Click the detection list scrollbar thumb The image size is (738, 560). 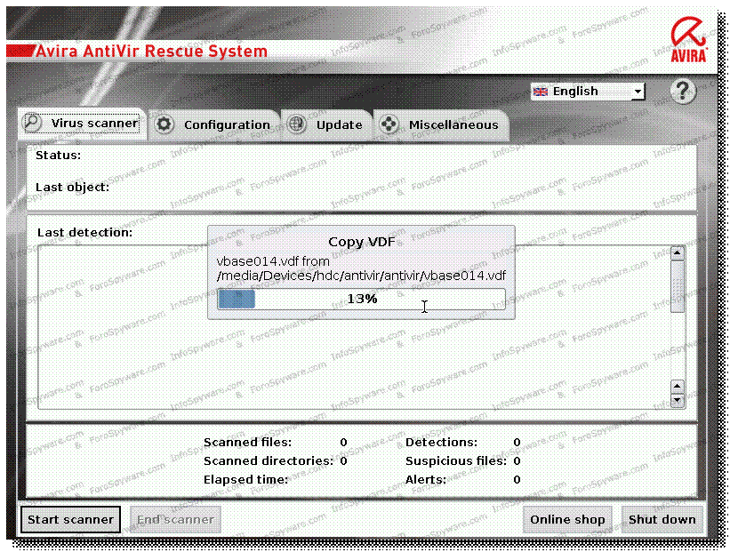click(x=678, y=286)
